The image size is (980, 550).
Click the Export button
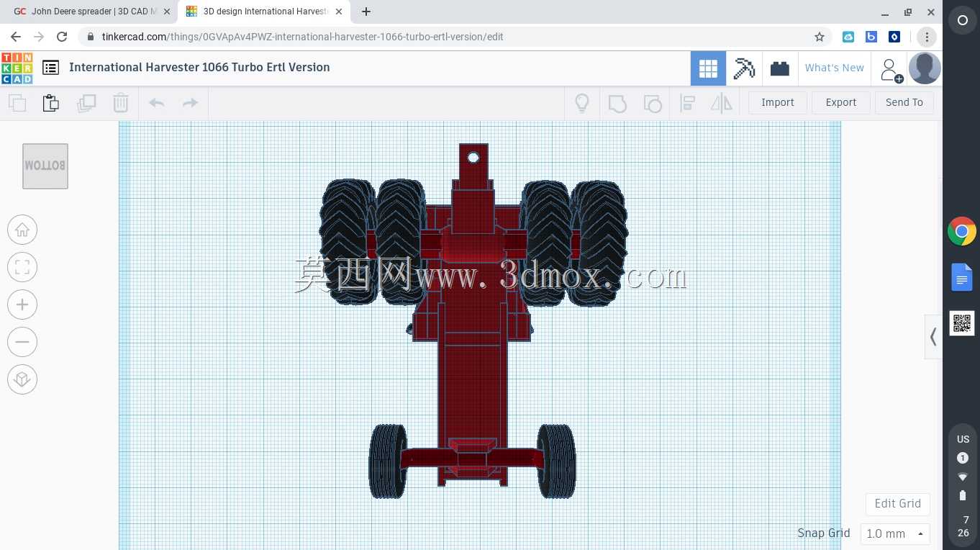coord(841,102)
